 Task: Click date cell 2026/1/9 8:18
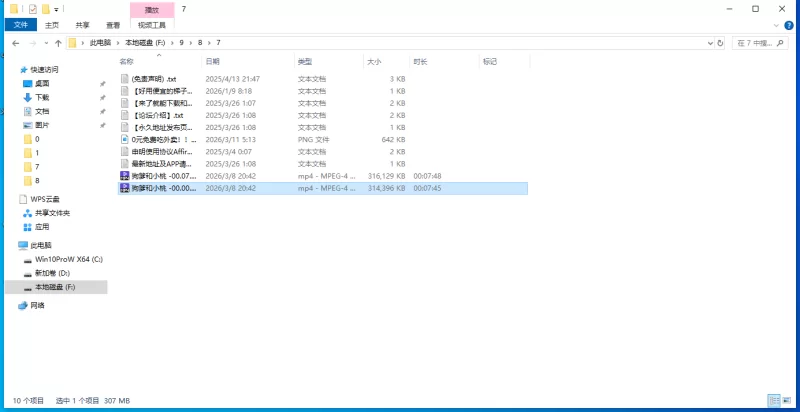pyautogui.click(x=229, y=91)
